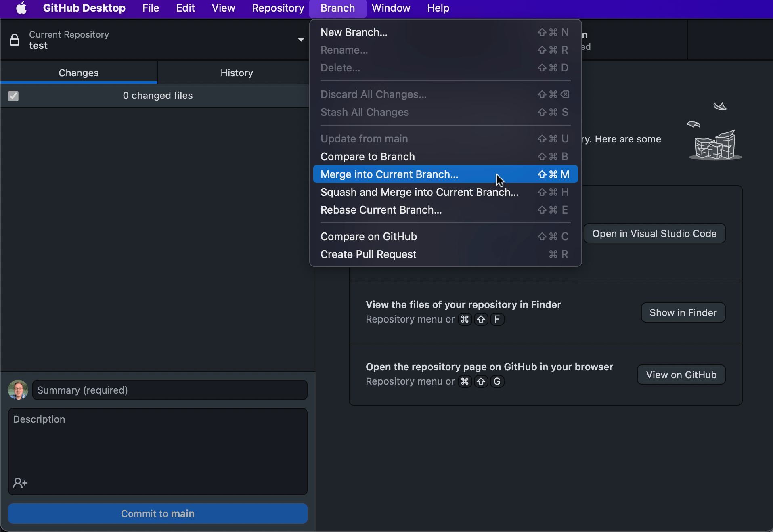
Task: Switch to the Changes tab
Action: point(78,73)
